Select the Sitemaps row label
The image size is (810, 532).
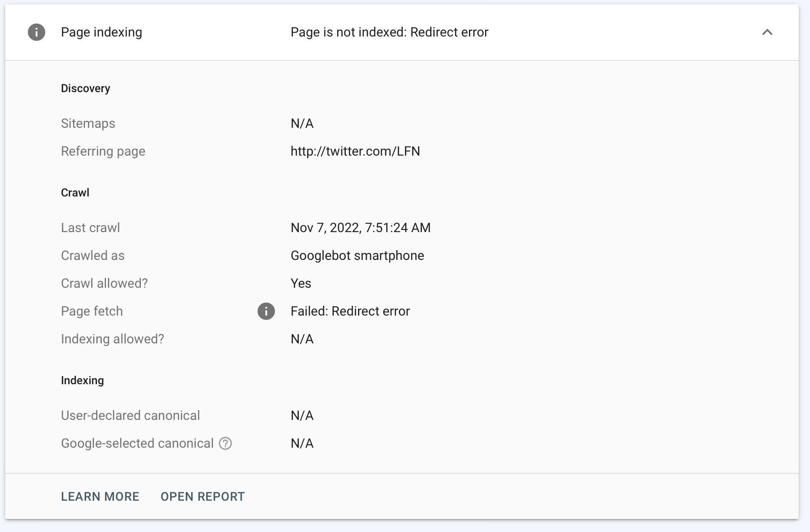coord(88,123)
